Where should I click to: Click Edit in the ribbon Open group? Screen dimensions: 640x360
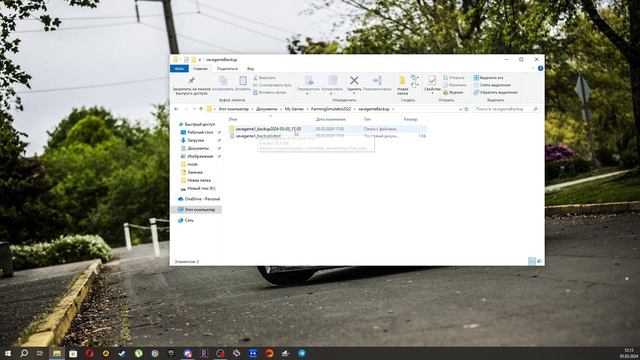click(x=455, y=85)
